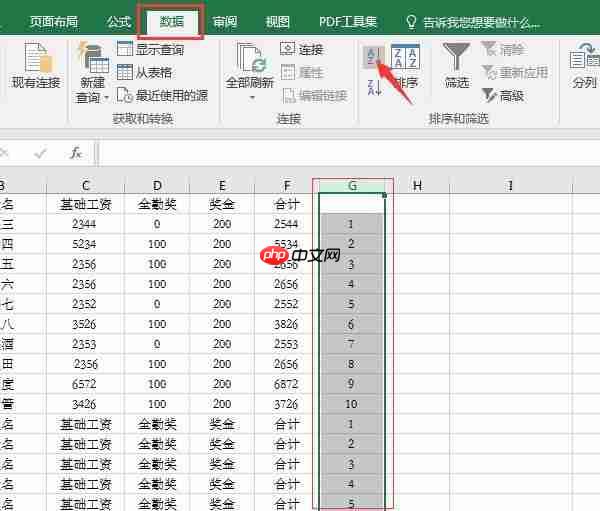Click 最近使用的源 button

click(163, 95)
